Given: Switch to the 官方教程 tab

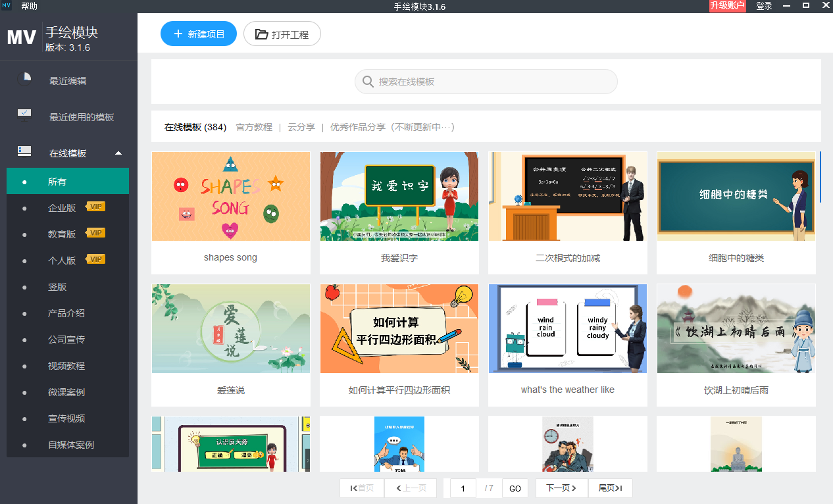Looking at the screenshot, I should point(254,127).
